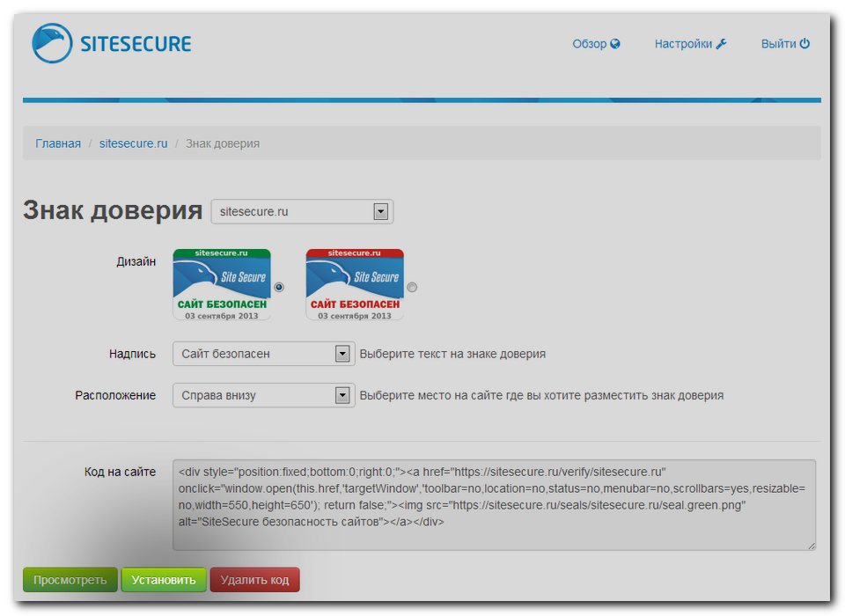The height and width of the screenshot is (616, 845).
Task: Click the Код на сайте label
Action: pyautogui.click(x=120, y=472)
